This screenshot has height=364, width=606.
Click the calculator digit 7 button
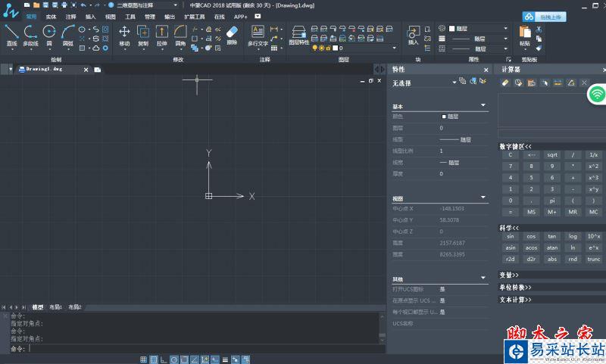coord(511,166)
